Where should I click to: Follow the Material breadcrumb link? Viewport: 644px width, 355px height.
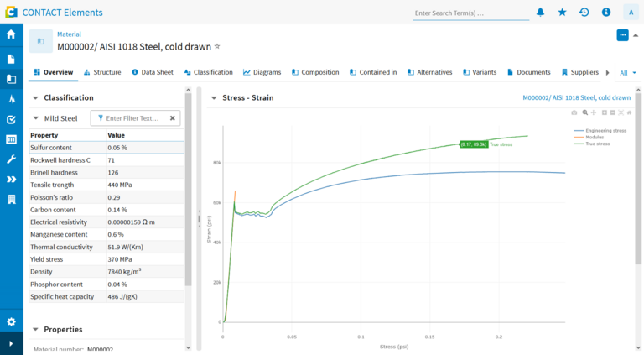[x=69, y=34]
